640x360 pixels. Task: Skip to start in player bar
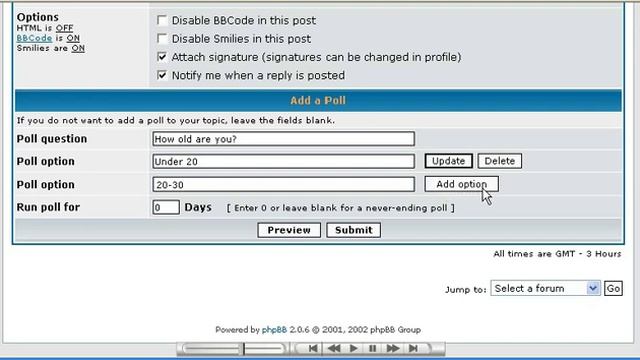click(313, 349)
